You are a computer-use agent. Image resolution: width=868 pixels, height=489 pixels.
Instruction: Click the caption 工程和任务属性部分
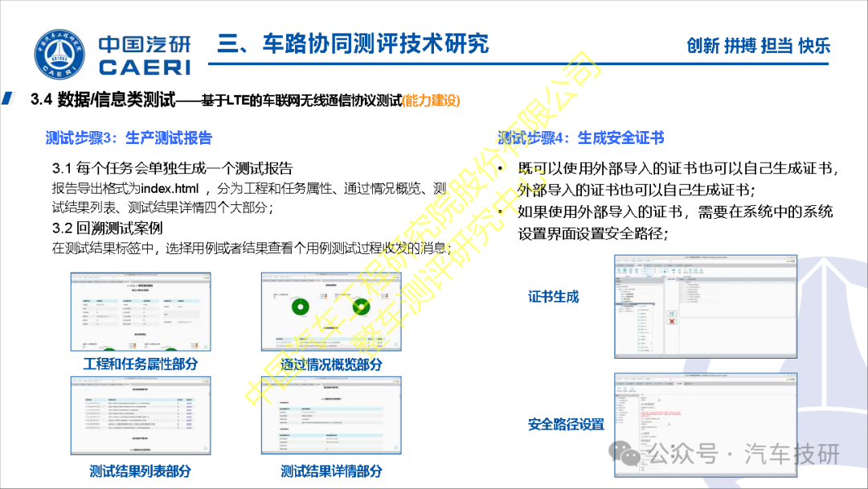141,364
